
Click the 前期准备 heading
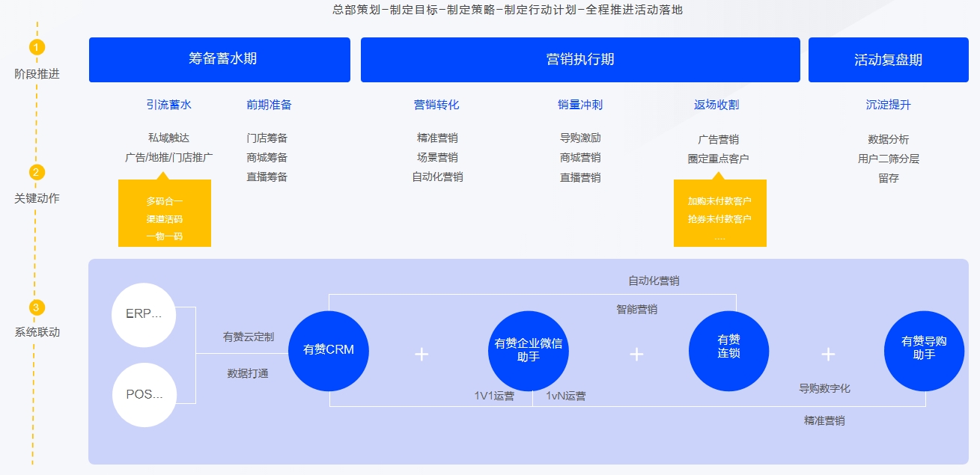[x=269, y=105]
